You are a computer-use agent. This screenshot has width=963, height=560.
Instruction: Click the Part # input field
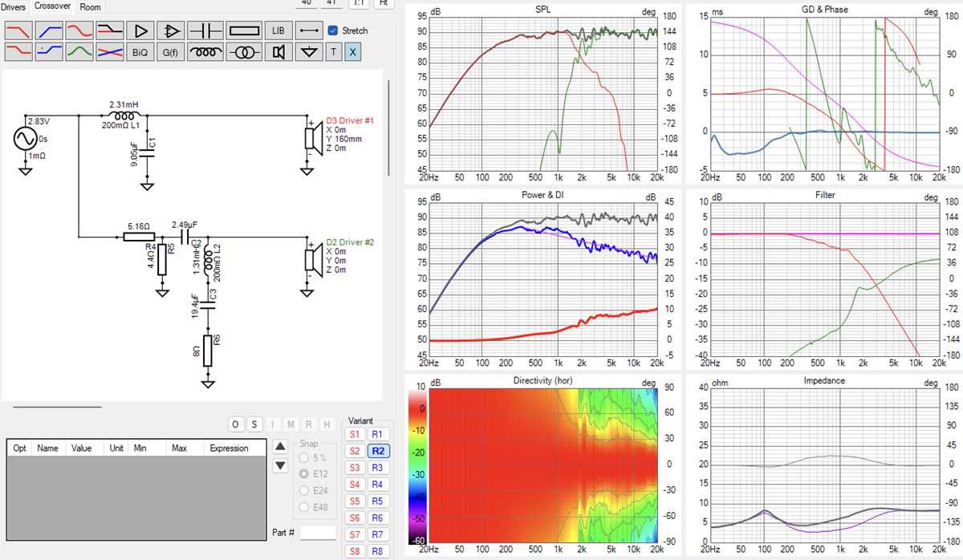pyautogui.click(x=319, y=532)
